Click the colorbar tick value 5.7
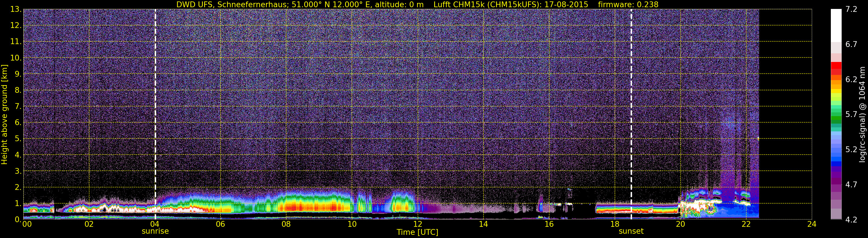 851,114
